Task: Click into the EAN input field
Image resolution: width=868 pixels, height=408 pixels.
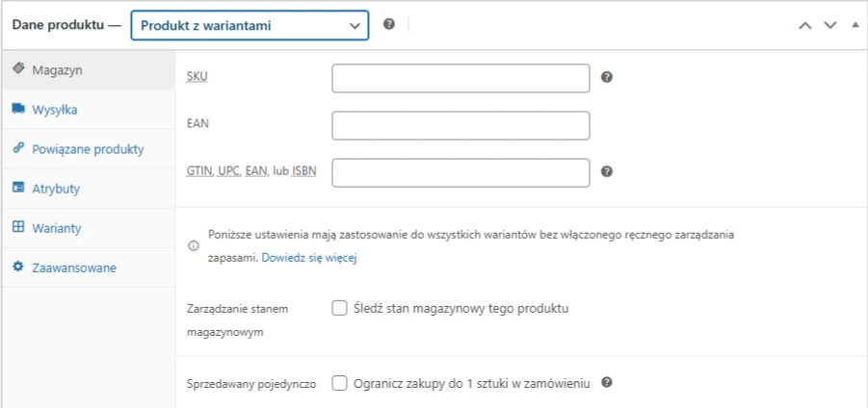Action: point(460,125)
